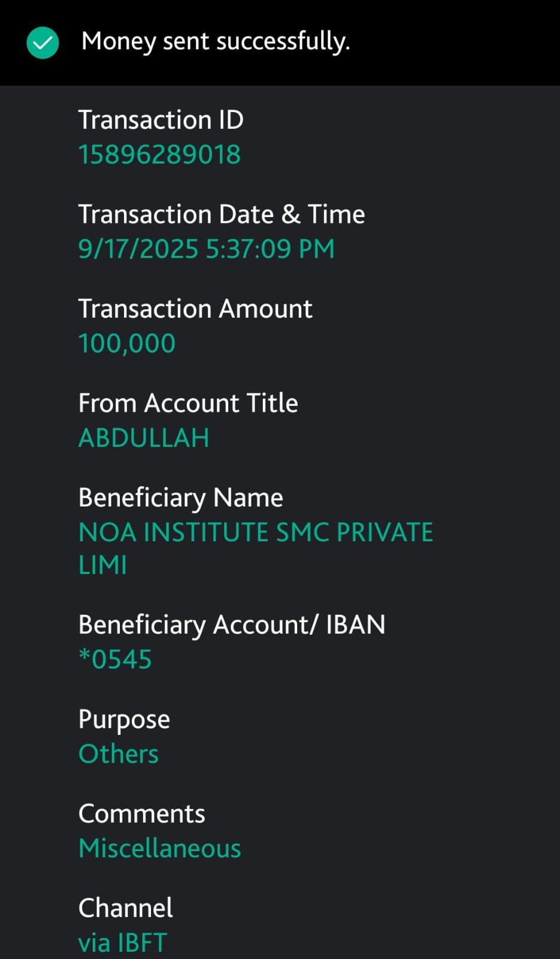Tap the Beneficiary Account/ IBAN label
This screenshot has width=560, height=959.
(232, 625)
